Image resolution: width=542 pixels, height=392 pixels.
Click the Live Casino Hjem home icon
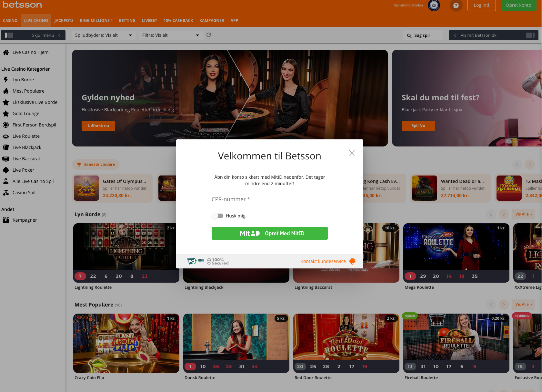pos(6,52)
